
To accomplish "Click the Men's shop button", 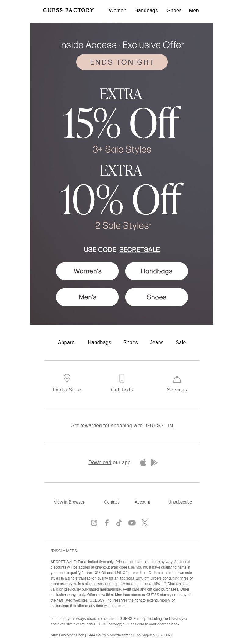I will point(87,297).
